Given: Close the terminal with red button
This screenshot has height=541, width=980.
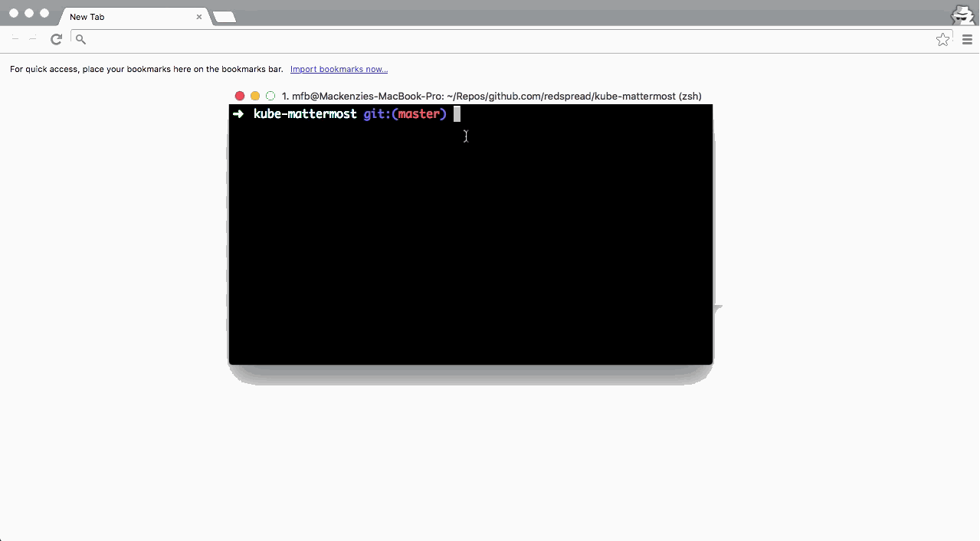Looking at the screenshot, I should coord(240,96).
